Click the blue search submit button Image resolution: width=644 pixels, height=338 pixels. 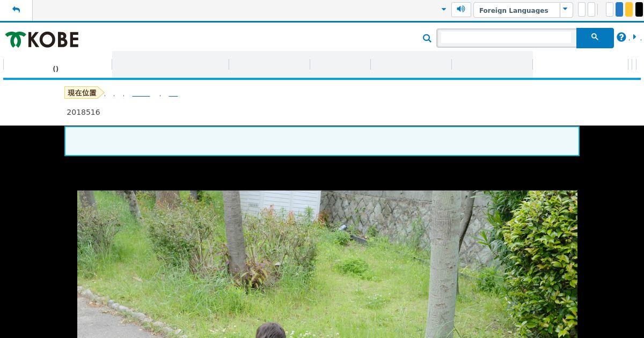click(595, 38)
